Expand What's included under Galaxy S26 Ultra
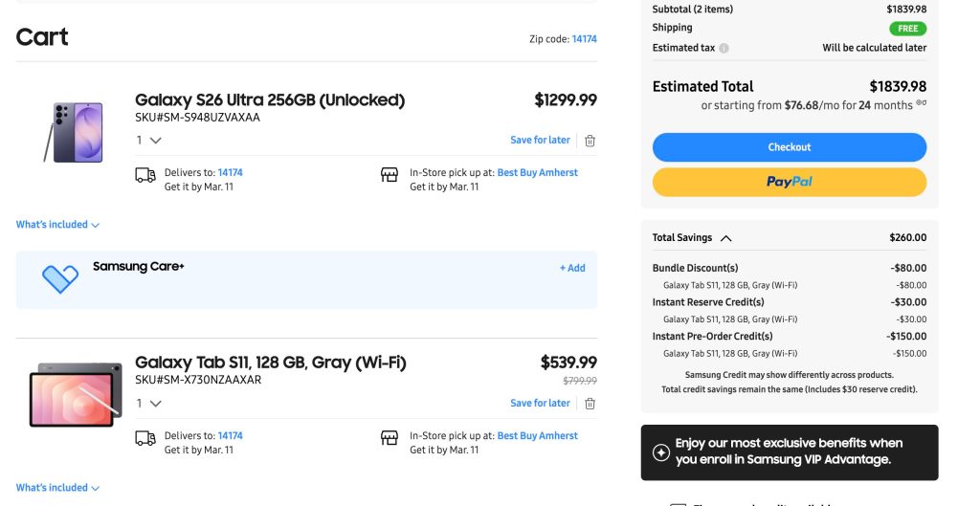Screen dimensions: 980x506 pyautogui.click(x=57, y=225)
